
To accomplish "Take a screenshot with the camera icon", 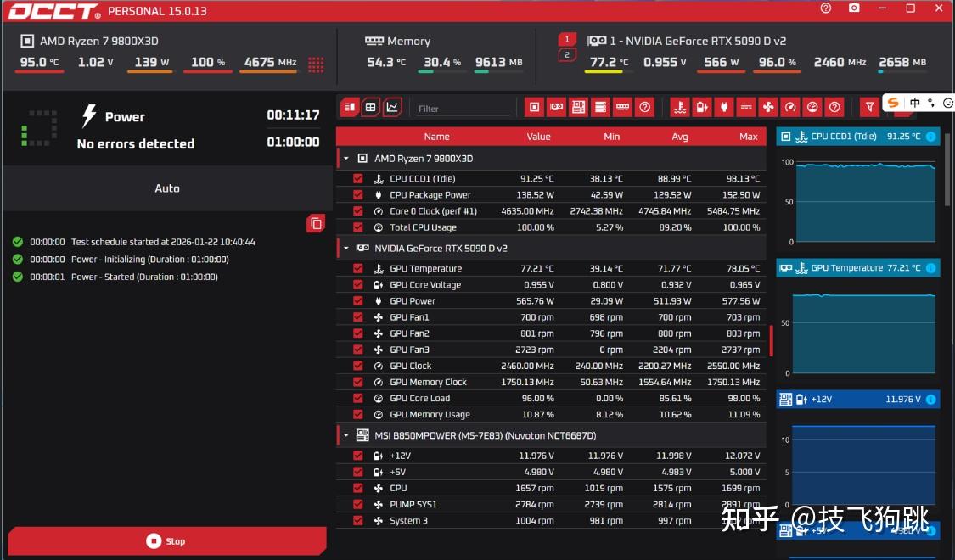I will 855,8.
